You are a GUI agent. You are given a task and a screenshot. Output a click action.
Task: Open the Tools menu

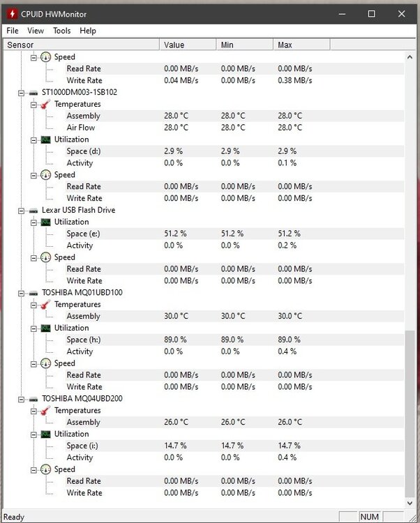62,31
